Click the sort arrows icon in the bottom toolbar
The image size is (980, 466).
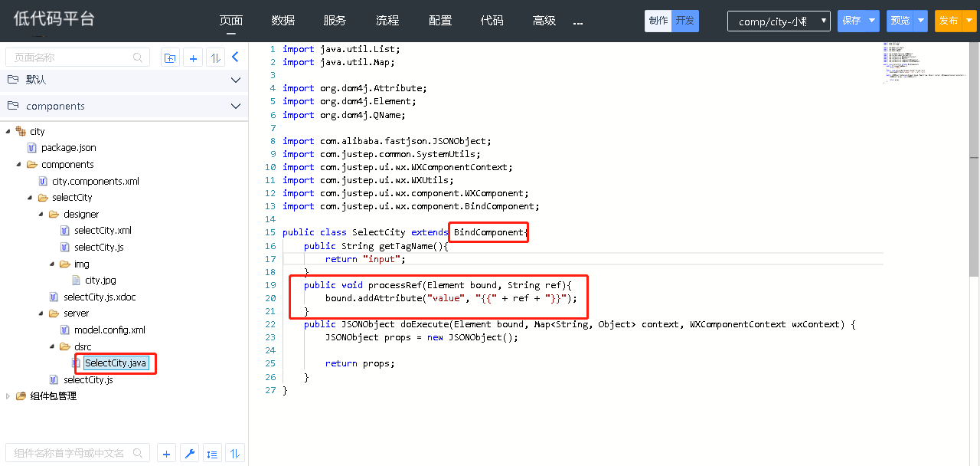[x=235, y=453]
